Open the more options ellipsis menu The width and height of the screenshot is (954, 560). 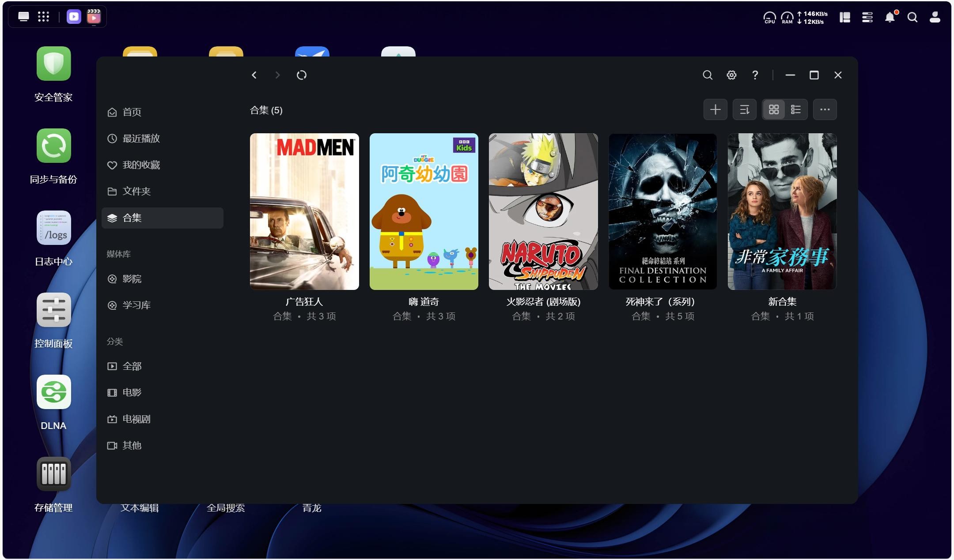825,109
